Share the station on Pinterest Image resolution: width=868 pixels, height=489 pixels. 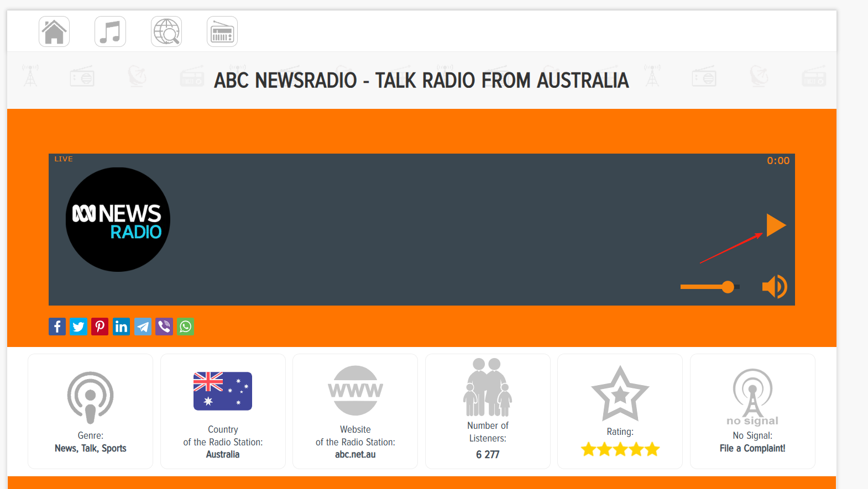coord(100,327)
